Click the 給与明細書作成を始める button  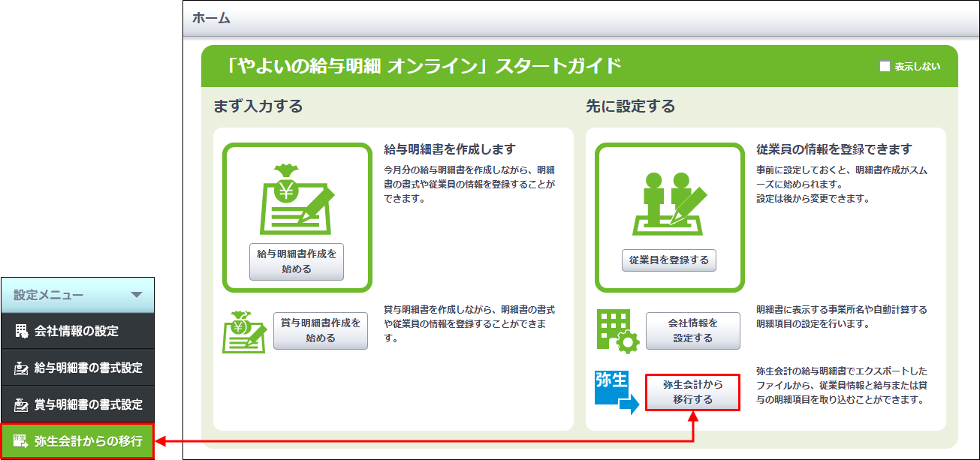297,261
